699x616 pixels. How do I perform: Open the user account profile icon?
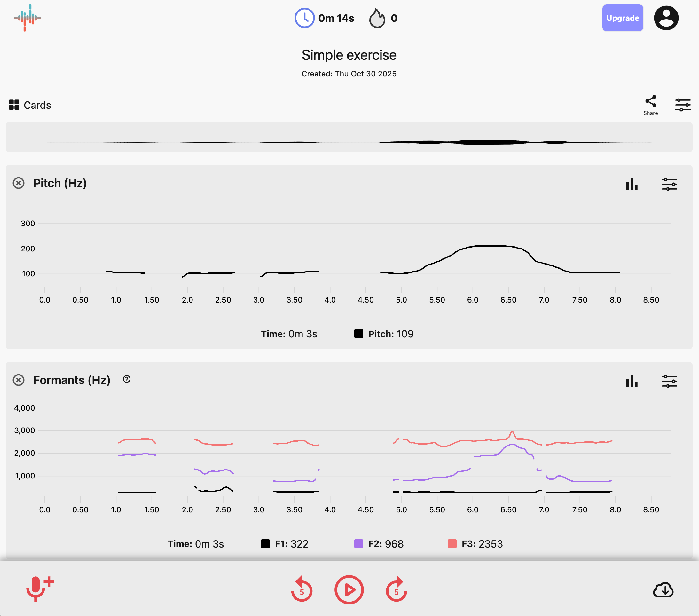click(x=665, y=18)
